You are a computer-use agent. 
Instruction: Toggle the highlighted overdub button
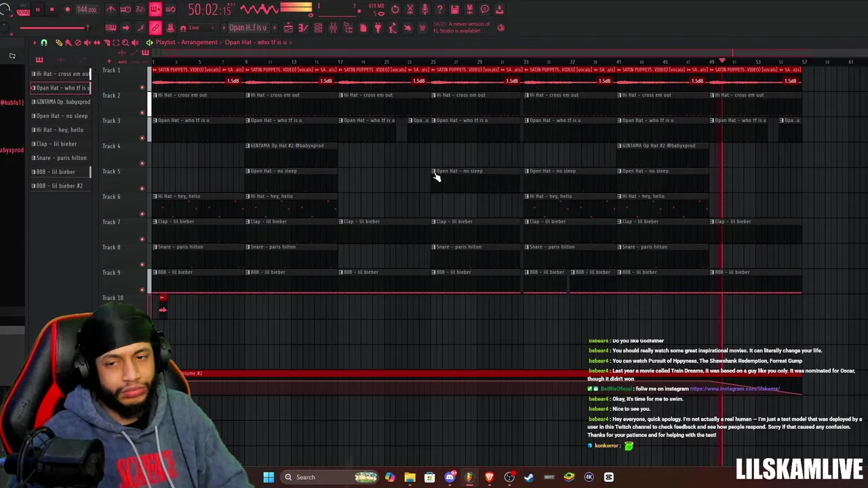[155, 9]
